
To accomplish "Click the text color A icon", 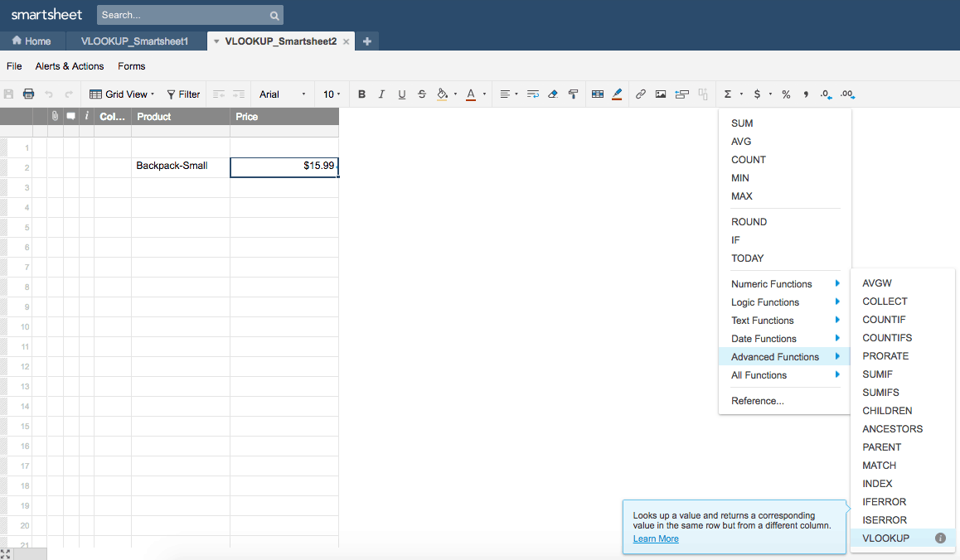I will click(x=471, y=94).
